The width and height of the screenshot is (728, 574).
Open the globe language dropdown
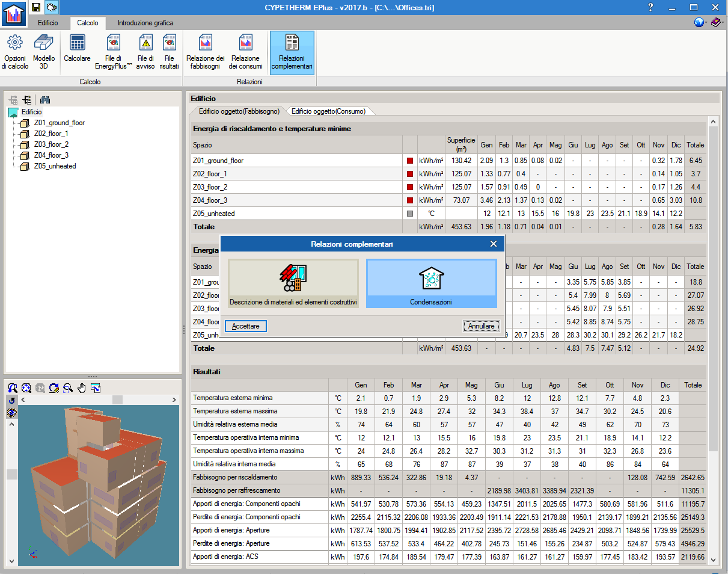pos(700,22)
